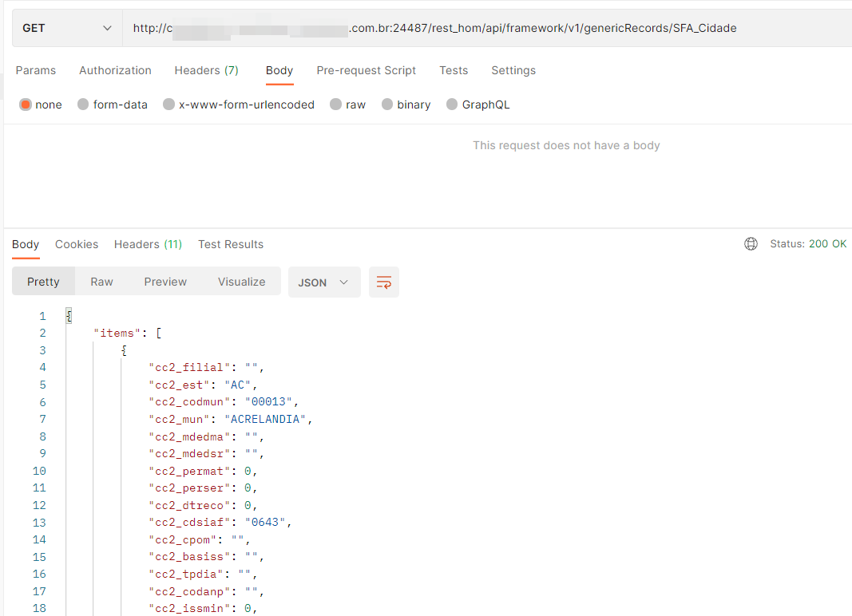Click the "cc2_mdedma" key

189,436
